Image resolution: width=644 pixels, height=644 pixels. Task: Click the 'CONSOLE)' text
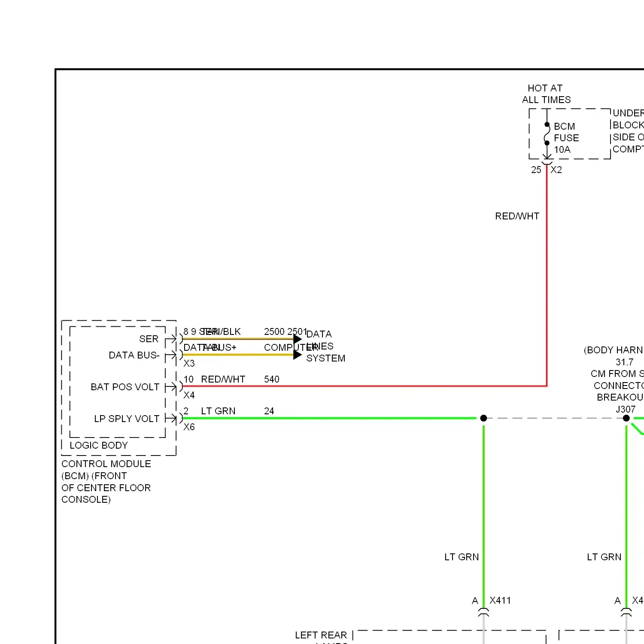(86, 499)
